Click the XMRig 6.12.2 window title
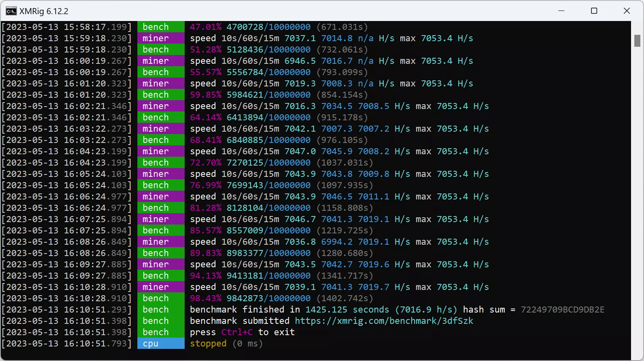 (x=44, y=11)
